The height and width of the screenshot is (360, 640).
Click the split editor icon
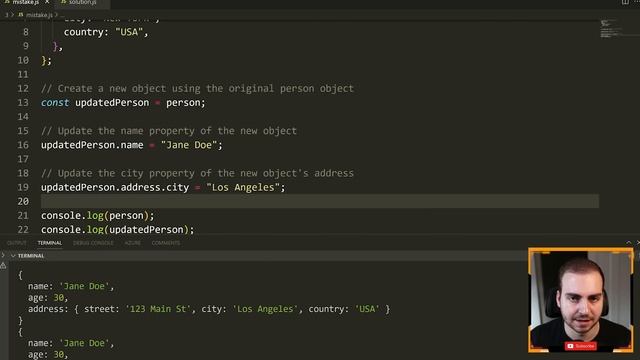pos(625,2)
